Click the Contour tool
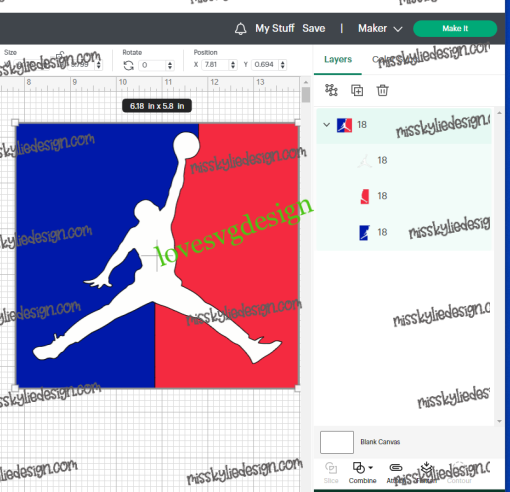 [459, 472]
